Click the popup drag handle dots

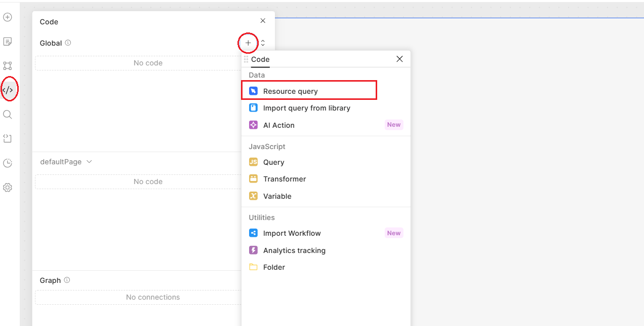point(246,59)
